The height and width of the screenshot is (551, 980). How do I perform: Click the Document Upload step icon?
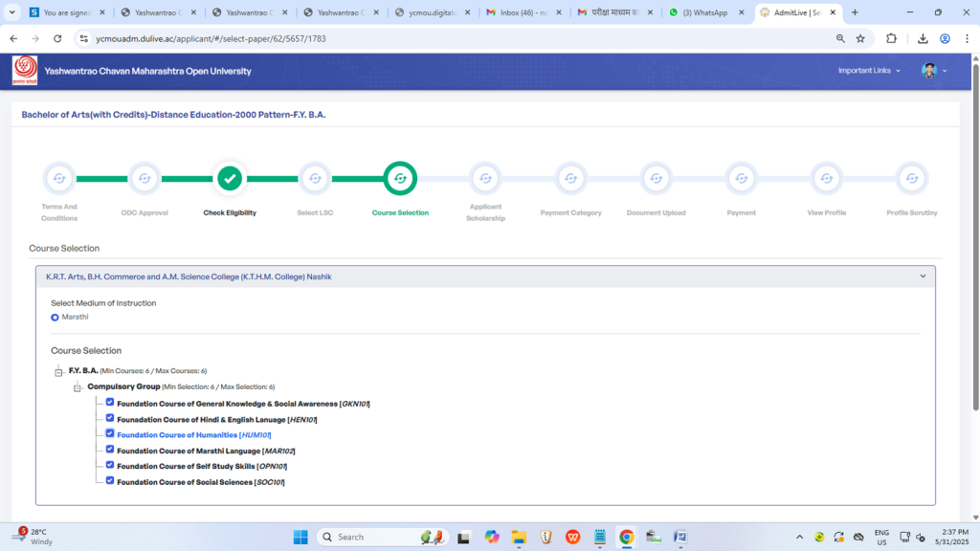[x=656, y=178]
